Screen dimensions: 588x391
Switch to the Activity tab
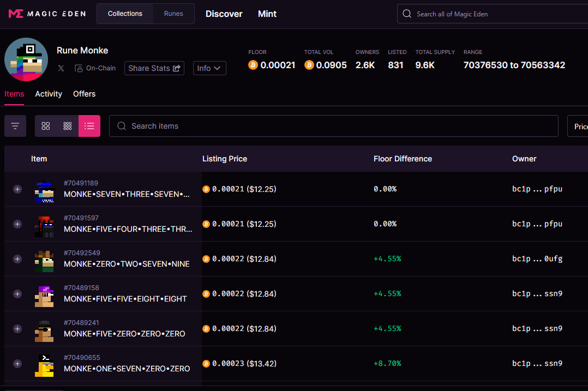point(49,94)
